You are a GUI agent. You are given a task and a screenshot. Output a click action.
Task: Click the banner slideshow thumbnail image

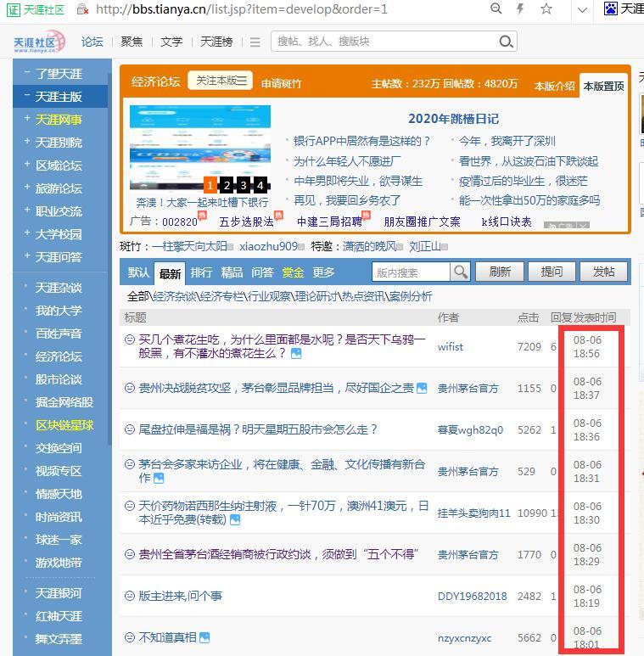coord(200,148)
